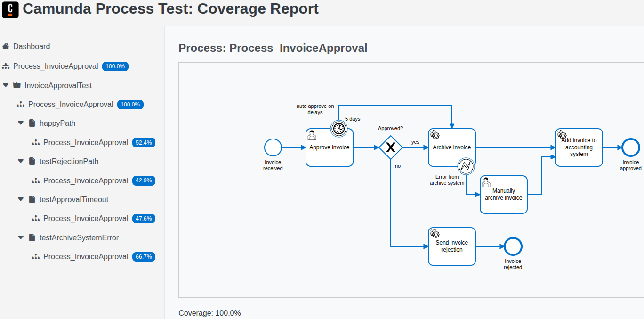Click the Camunda logo in header
This screenshot has width=644, height=319.
(10, 9)
